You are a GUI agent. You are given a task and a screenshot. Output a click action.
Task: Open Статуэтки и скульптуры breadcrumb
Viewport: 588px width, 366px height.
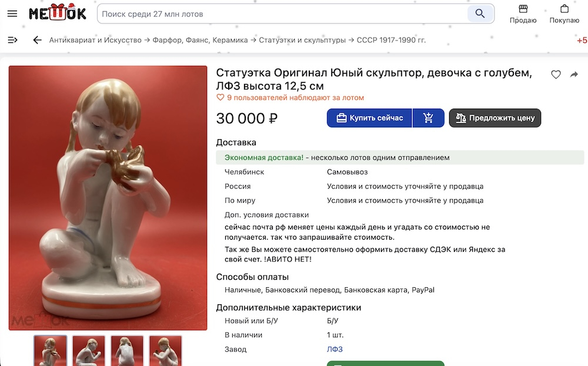pos(302,40)
